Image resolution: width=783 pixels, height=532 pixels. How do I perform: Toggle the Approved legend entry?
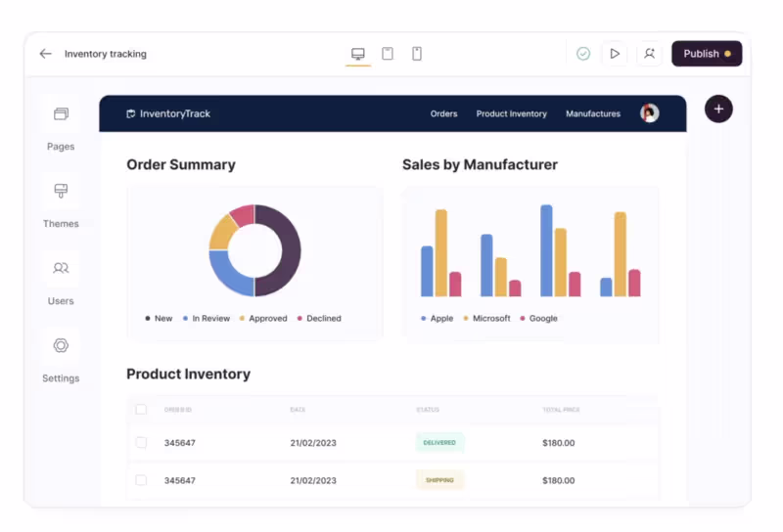pyautogui.click(x=263, y=319)
